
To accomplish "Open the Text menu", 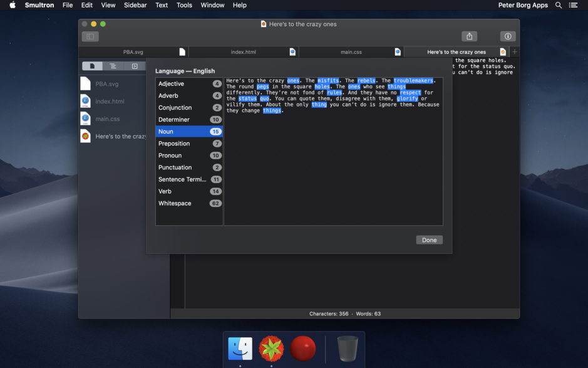I will (x=161, y=5).
